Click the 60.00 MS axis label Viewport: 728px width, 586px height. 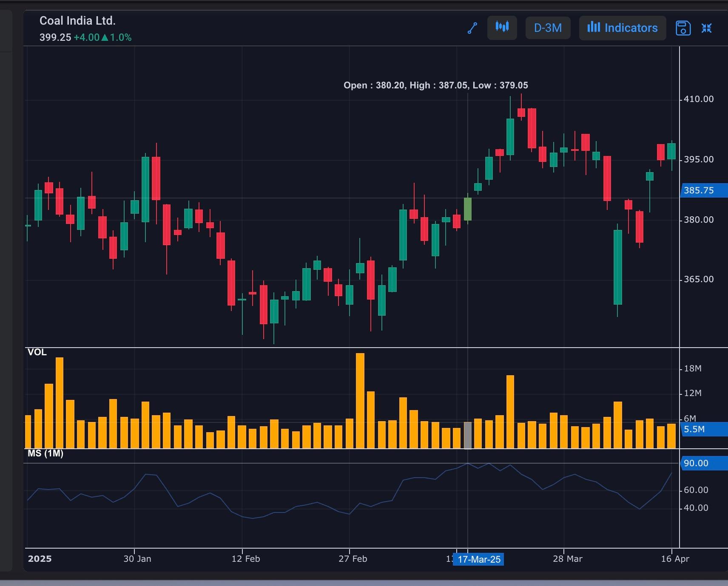tap(696, 490)
